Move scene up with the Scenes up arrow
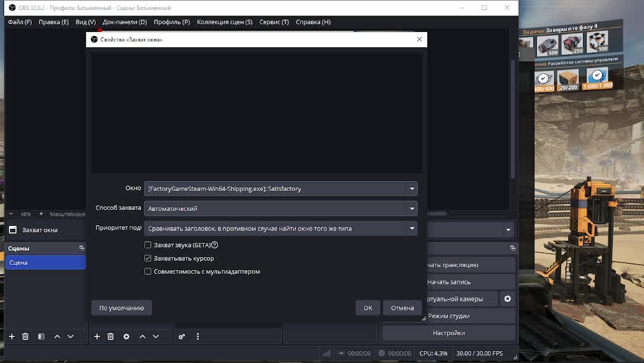Viewport: 644px width, 363px height. [57, 336]
